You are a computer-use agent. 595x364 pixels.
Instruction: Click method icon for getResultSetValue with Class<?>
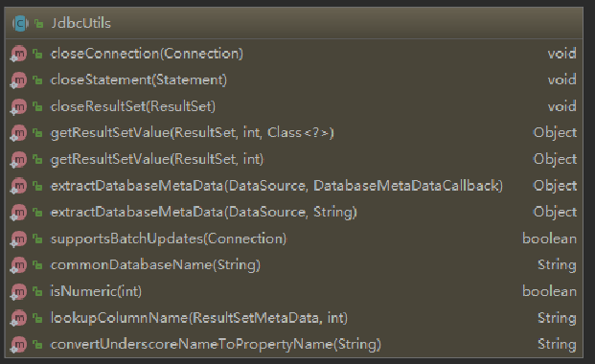tap(18, 133)
